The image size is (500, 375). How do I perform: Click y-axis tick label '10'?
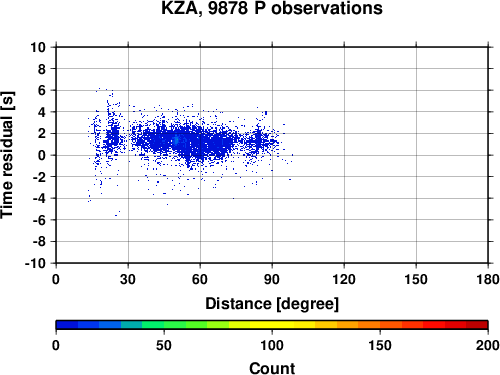pos(38,47)
